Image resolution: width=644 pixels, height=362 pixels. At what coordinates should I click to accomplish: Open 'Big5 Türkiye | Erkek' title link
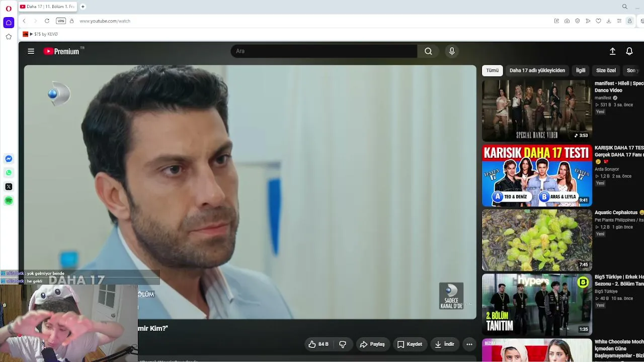[x=619, y=281]
